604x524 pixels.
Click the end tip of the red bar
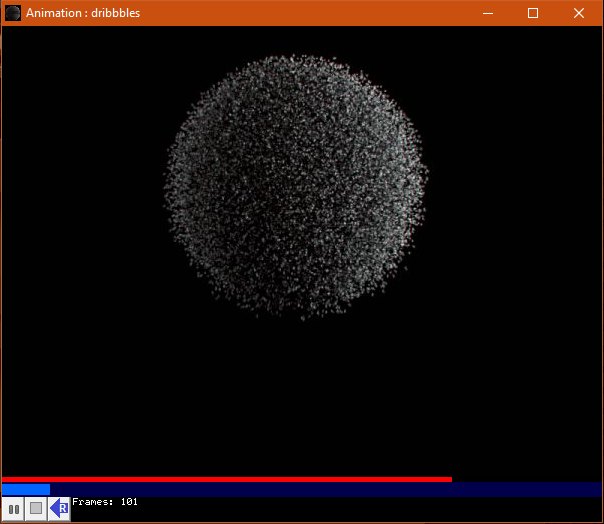tap(449, 479)
